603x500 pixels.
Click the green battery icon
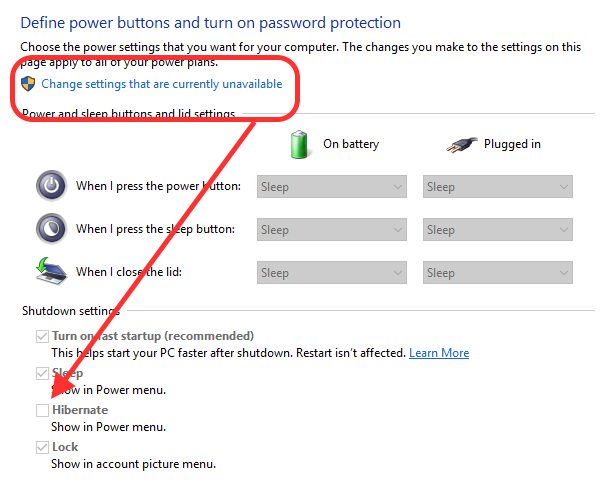pos(299,145)
